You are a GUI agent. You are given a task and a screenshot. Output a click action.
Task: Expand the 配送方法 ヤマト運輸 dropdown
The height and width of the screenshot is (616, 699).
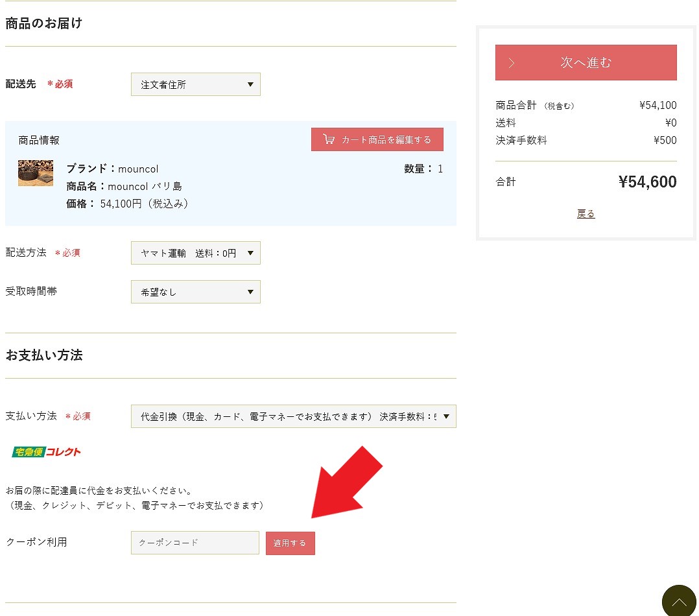tap(195, 253)
